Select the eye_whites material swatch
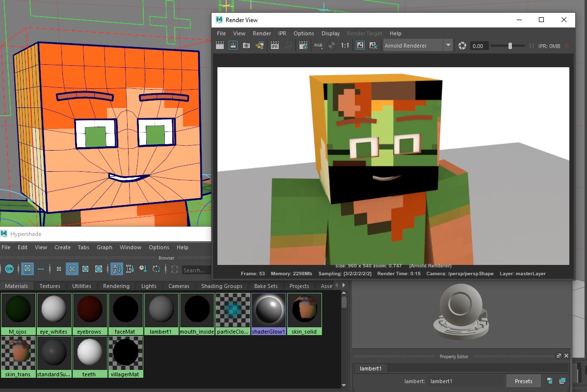 pyautogui.click(x=53, y=314)
